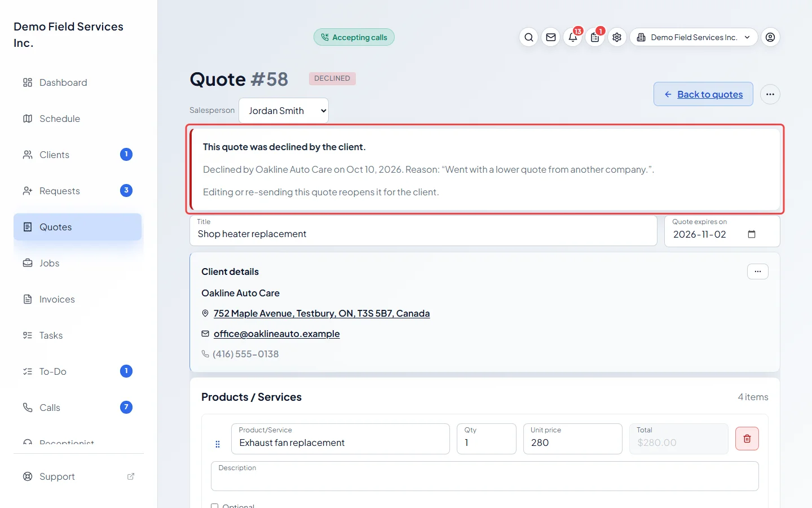Edit the Qty field
This screenshot has height=508, width=812.
[487, 439]
